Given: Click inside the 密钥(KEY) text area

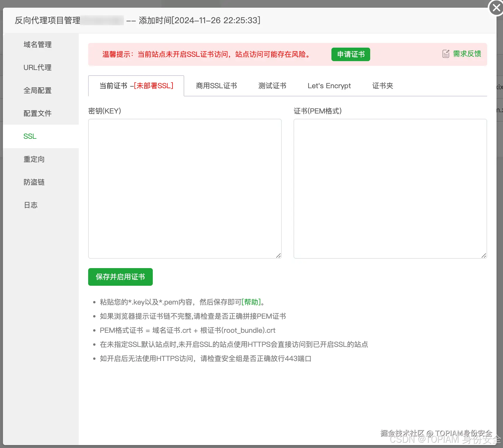Looking at the screenshot, I should pos(185,188).
